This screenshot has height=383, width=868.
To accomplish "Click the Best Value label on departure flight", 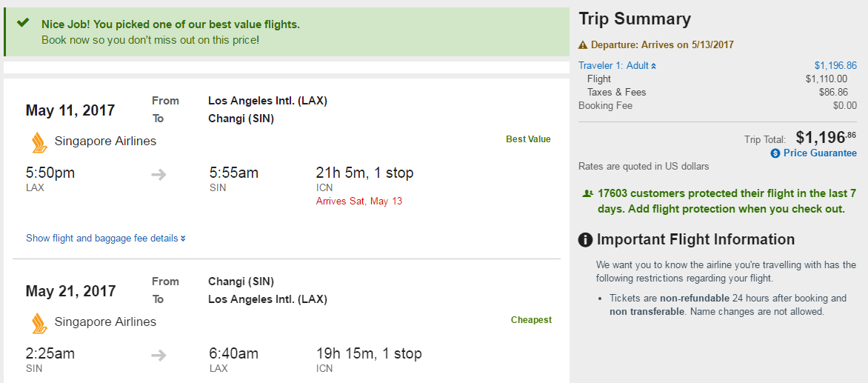I will 528,139.
